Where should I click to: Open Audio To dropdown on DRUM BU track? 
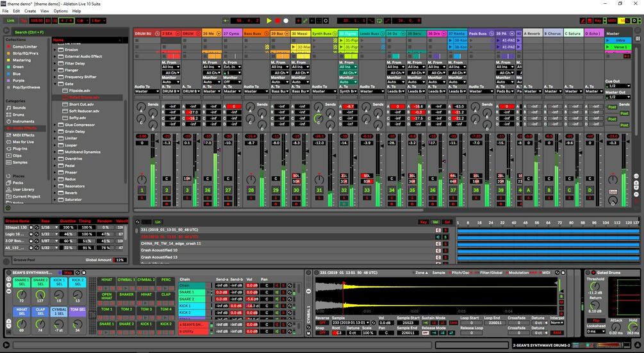pos(147,92)
